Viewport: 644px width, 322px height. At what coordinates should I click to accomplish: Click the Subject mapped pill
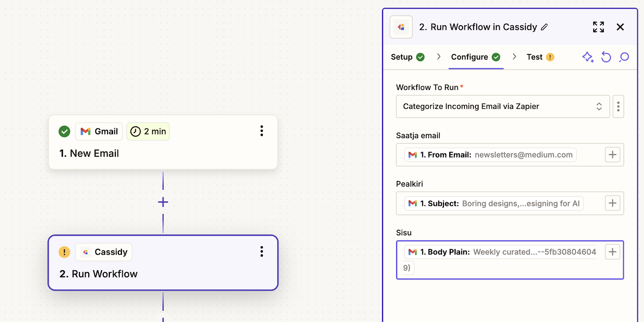494,204
